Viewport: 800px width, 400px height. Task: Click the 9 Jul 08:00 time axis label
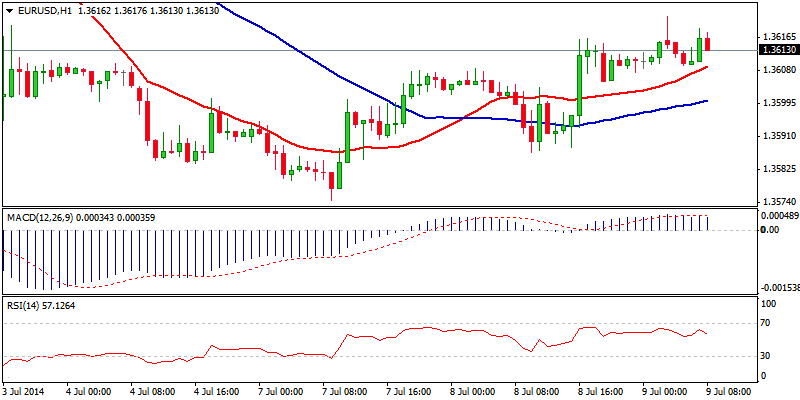coord(727,392)
